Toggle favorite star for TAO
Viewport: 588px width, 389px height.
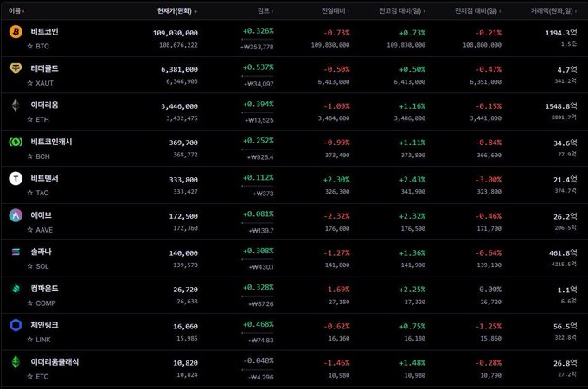click(30, 193)
